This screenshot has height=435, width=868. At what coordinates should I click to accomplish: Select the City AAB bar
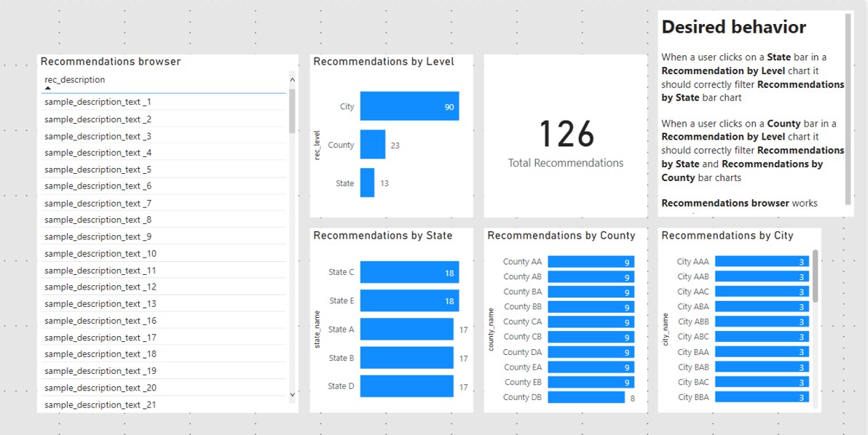pyautogui.click(x=762, y=276)
